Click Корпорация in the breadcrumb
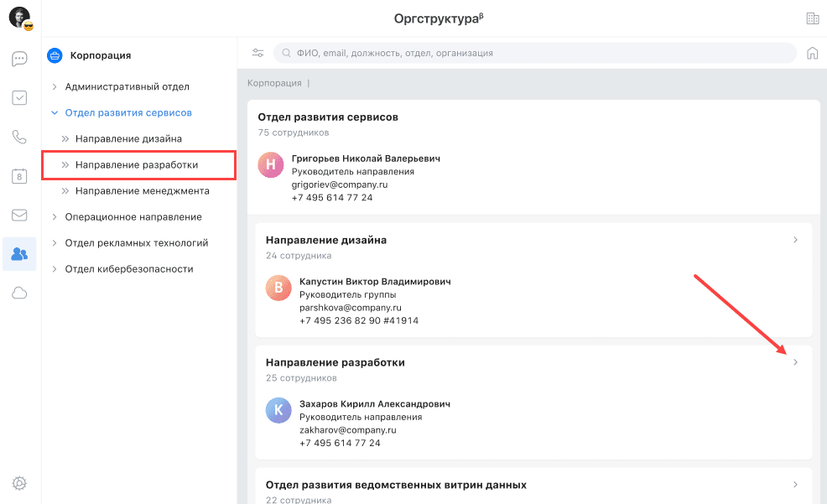Viewport: 827px width, 504px height. point(274,83)
